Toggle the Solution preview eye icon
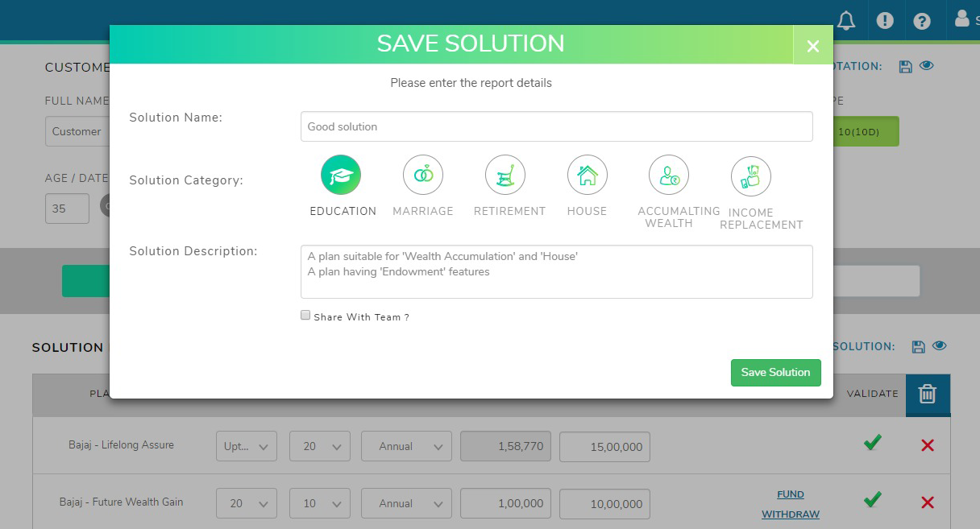Viewport: 980px width, 529px height. pyautogui.click(x=939, y=346)
